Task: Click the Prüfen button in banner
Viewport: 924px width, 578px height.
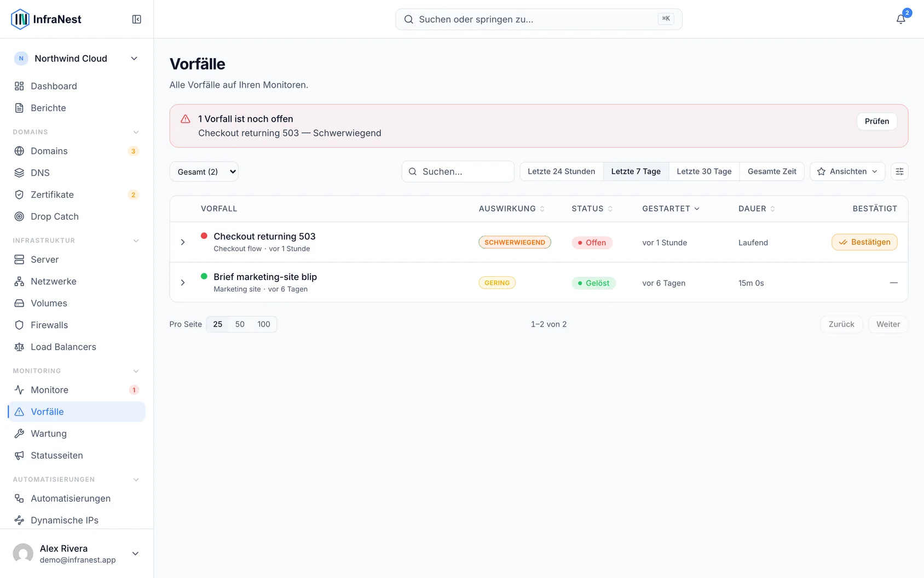Action: (x=877, y=121)
